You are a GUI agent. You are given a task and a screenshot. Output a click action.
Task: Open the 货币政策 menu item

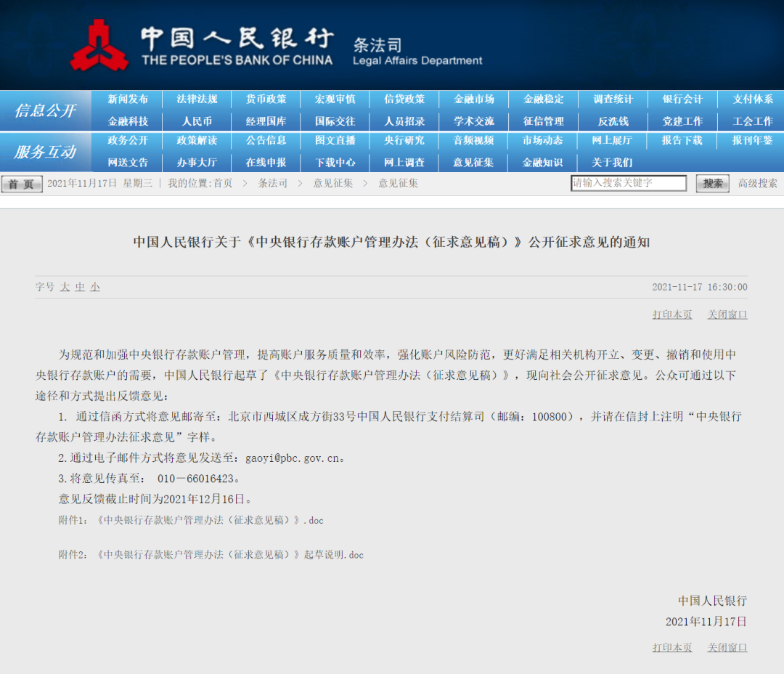[266, 99]
